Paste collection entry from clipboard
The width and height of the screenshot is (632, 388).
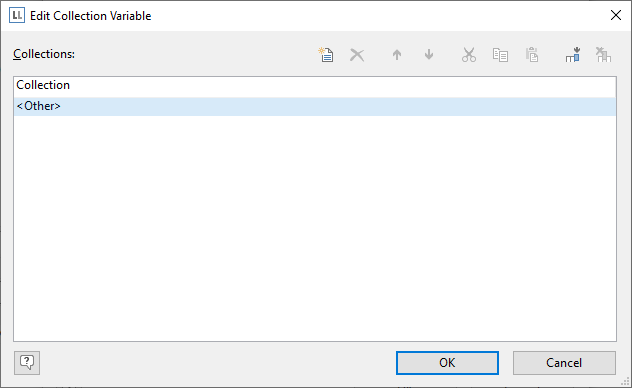(532, 55)
